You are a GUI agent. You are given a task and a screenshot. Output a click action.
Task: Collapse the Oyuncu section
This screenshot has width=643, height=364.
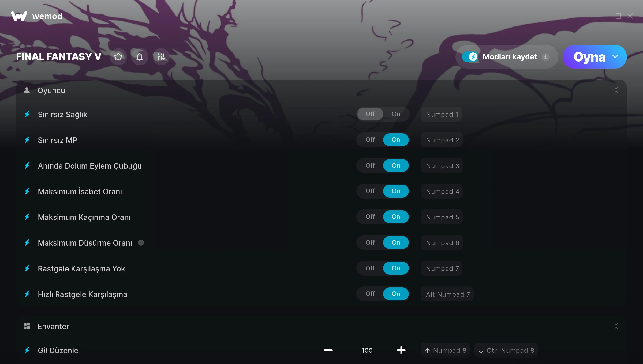coord(616,90)
